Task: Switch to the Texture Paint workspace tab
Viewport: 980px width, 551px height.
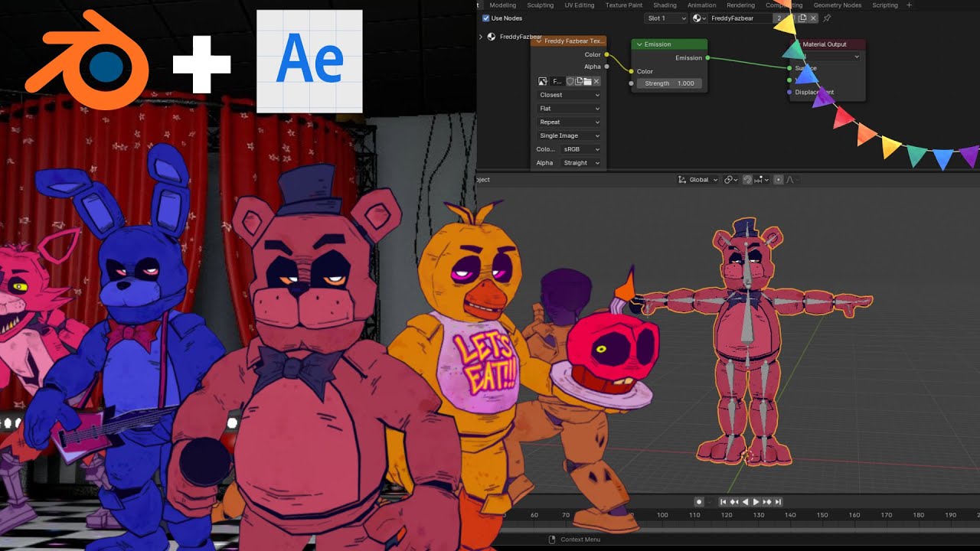Action: tap(624, 5)
